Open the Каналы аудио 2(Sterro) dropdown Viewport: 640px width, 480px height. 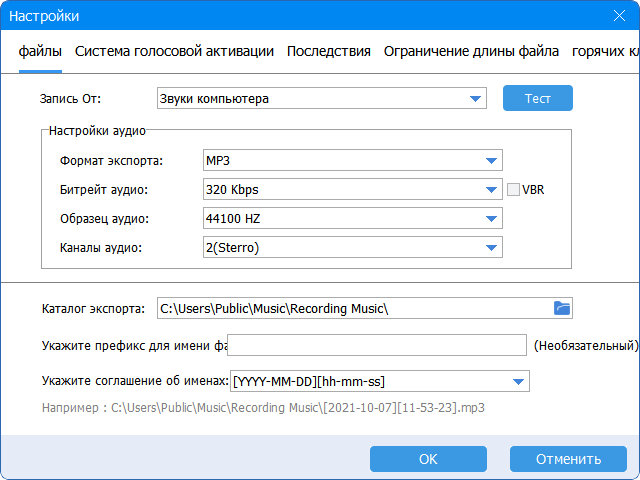coord(490,248)
